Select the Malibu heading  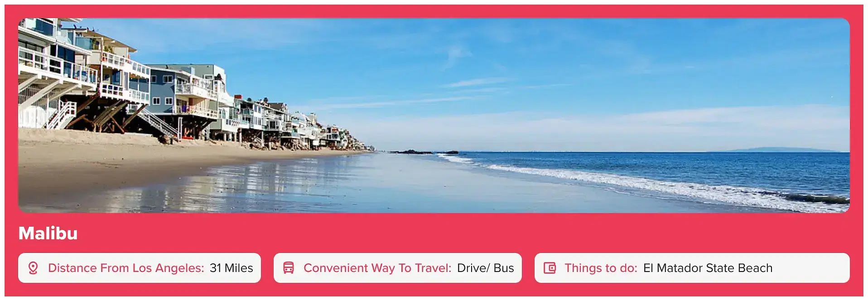click(48, 233)
